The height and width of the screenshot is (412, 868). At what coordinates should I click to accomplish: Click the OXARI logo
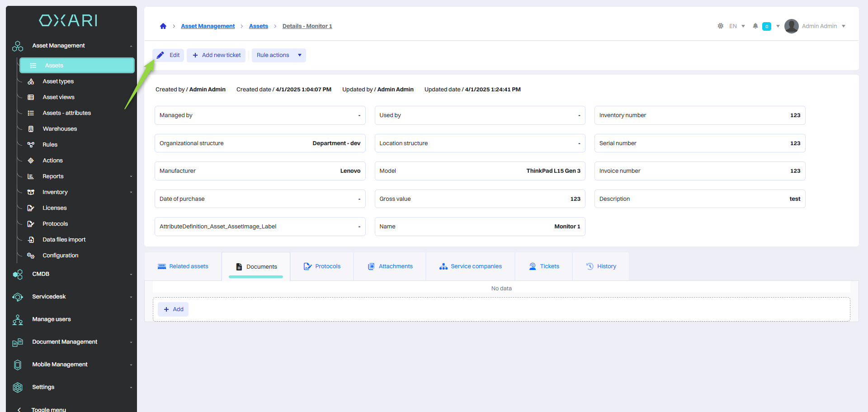point(68,20)
